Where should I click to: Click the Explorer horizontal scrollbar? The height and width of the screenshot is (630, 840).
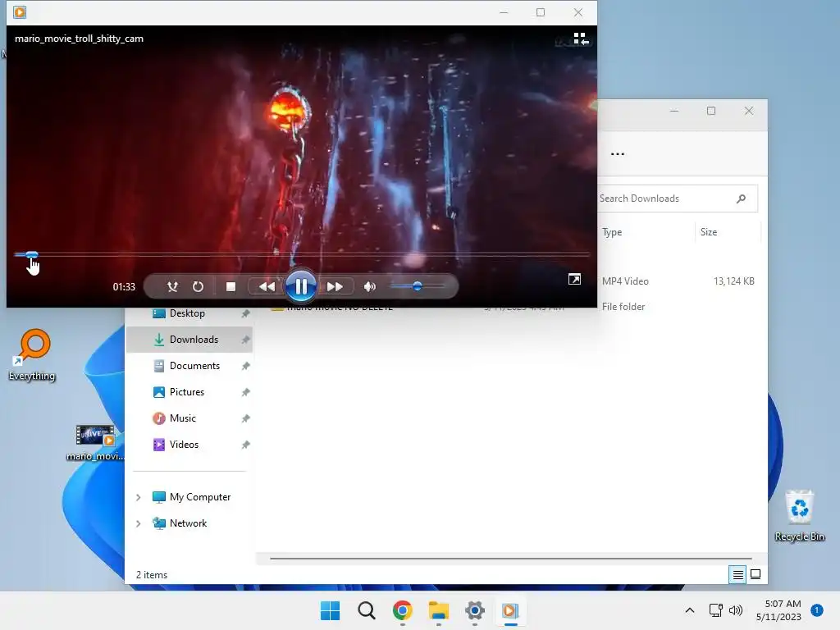[510, 558]
